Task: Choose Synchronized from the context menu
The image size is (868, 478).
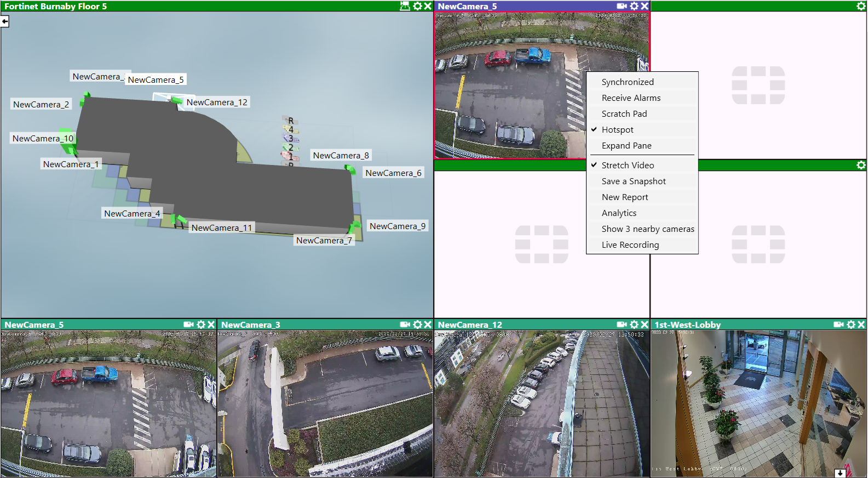Action: (x=642, y=82)
